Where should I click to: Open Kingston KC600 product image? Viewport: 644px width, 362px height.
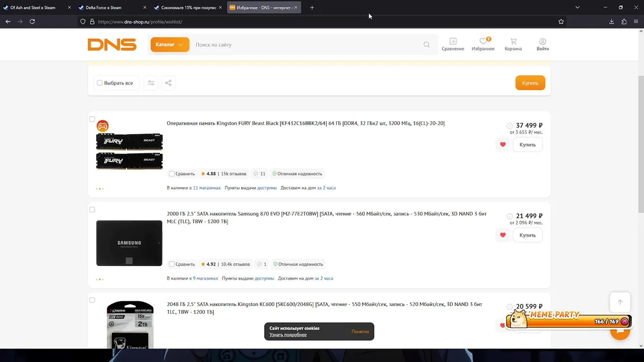pyautogui.click(x=130, y=325)
